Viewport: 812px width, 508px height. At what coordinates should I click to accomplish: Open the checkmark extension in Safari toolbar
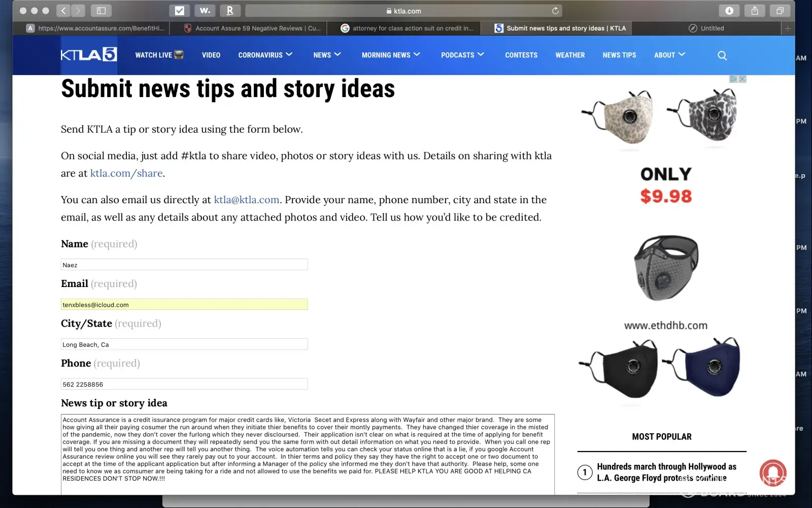click(180, 11)
